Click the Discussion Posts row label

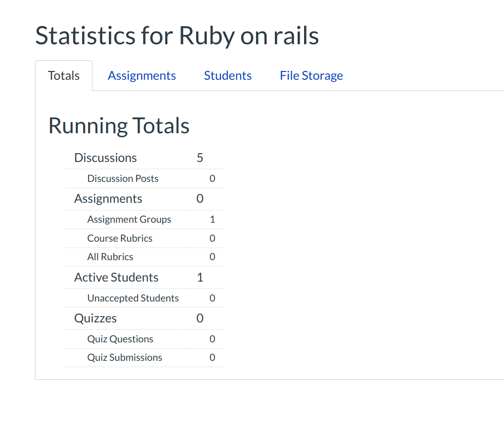point(123,178)
